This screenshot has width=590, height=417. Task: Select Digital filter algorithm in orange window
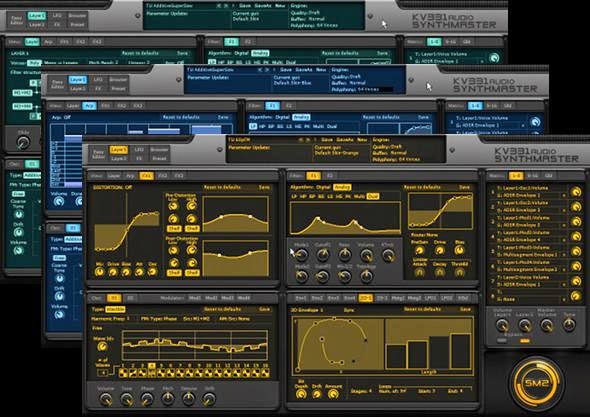click(324, 187)
